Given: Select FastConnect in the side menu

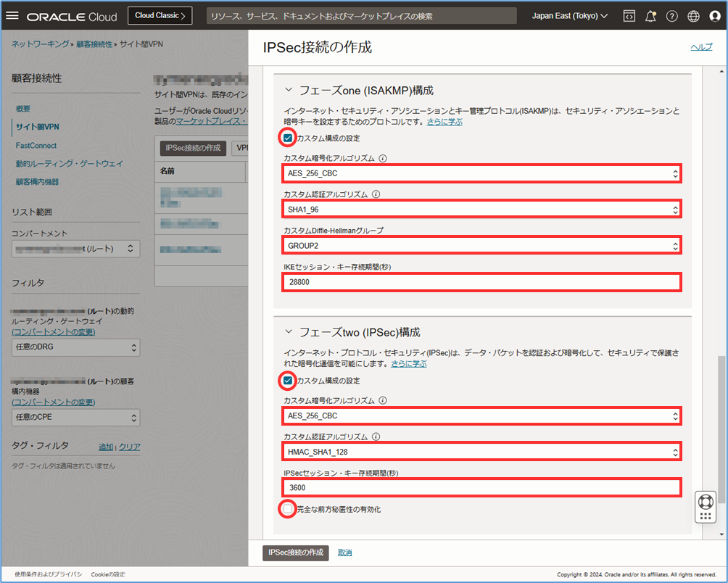Looking at the screenshot, I should (x=36, y=145).
